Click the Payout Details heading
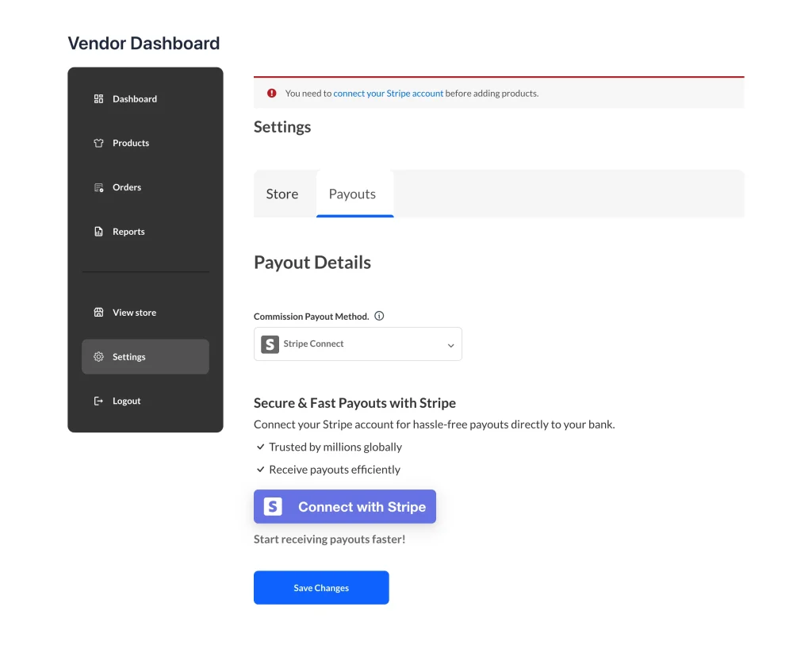This screenshot has width=812, height=649. click(312, 263)
